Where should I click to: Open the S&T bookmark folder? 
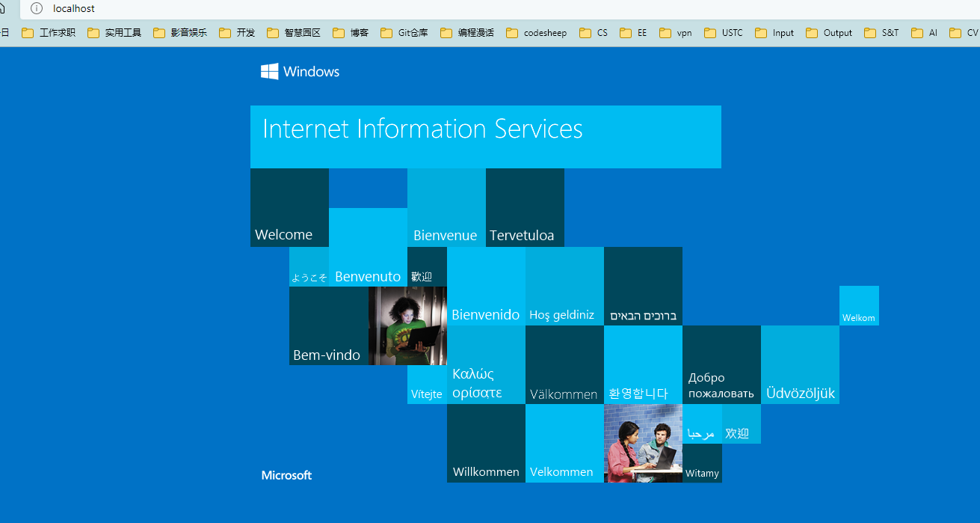click(x=881, y=33)
